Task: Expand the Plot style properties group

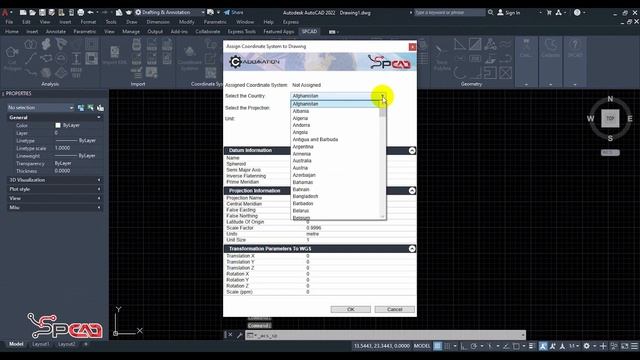Action: [x=99, y=189]
